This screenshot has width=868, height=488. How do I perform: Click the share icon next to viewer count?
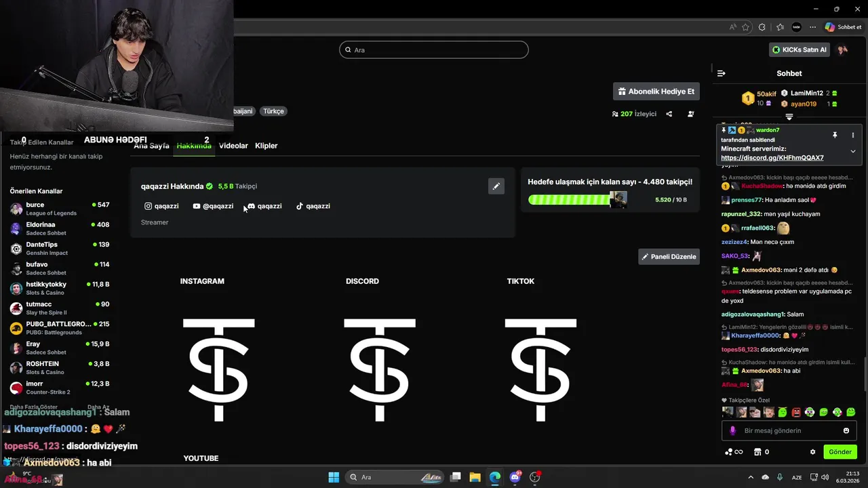(669, 114)
